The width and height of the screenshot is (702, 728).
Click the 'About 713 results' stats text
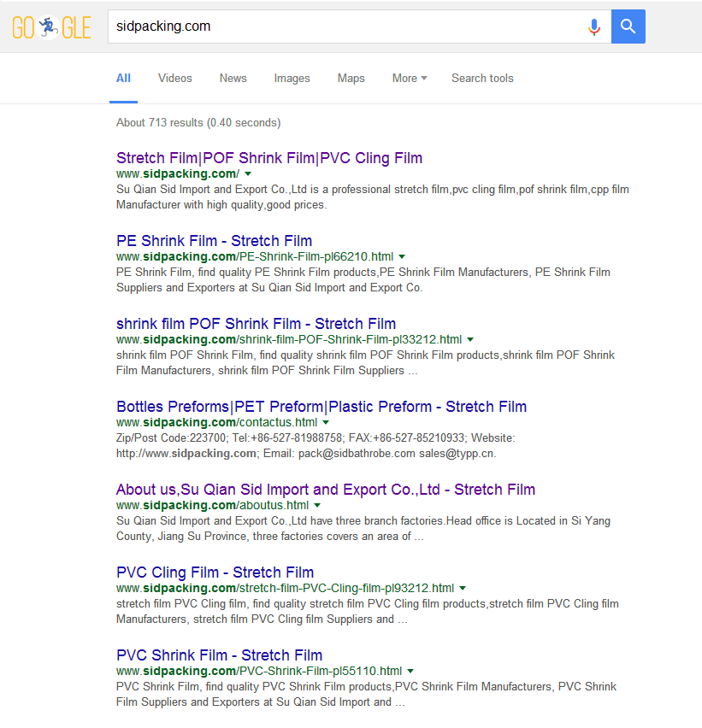tap(198, 122)
